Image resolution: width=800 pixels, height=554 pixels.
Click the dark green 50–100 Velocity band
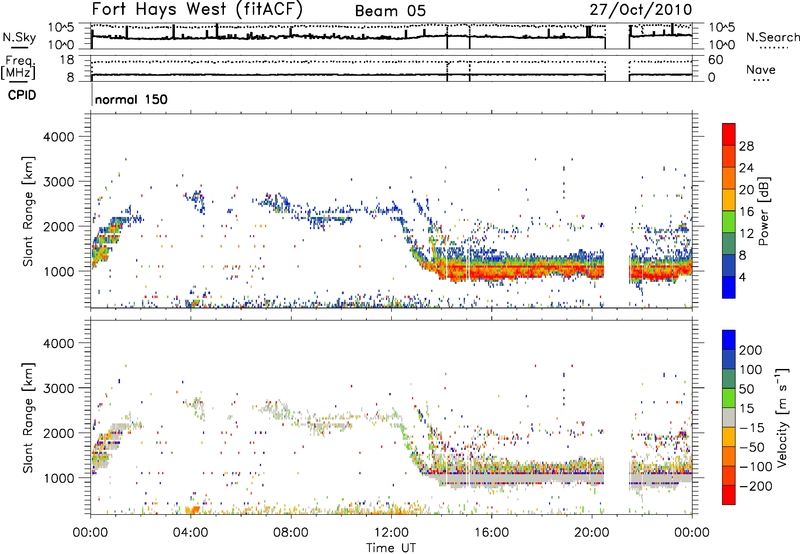pos(729,379)
